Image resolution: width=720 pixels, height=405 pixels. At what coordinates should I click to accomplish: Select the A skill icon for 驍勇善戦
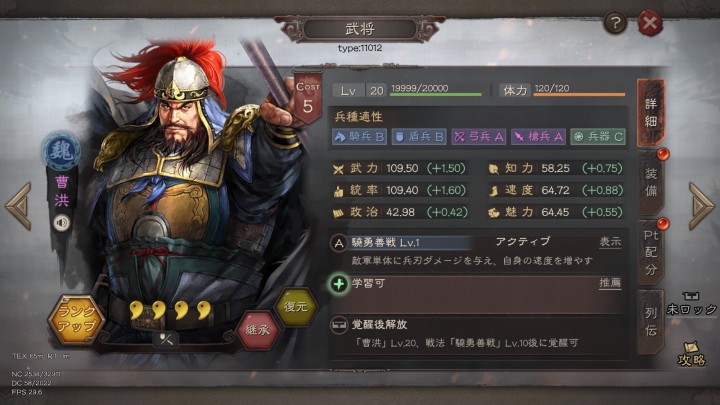pos(338,243)
